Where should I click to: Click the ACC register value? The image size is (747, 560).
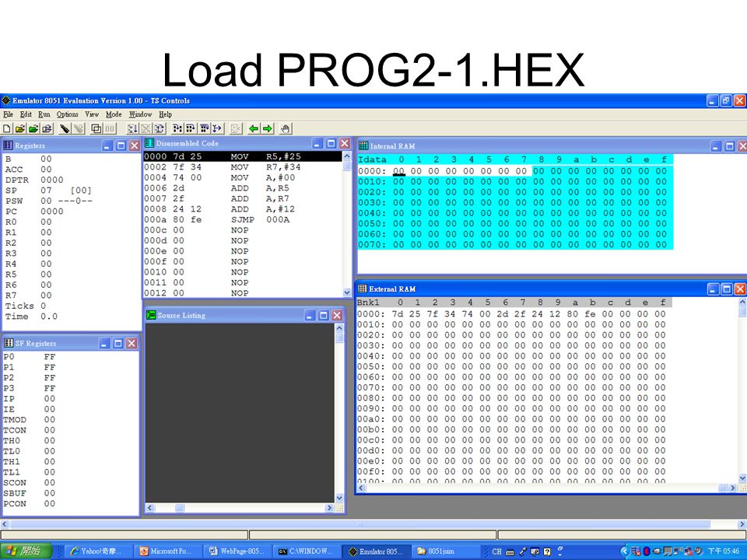(x=46, y=169)
